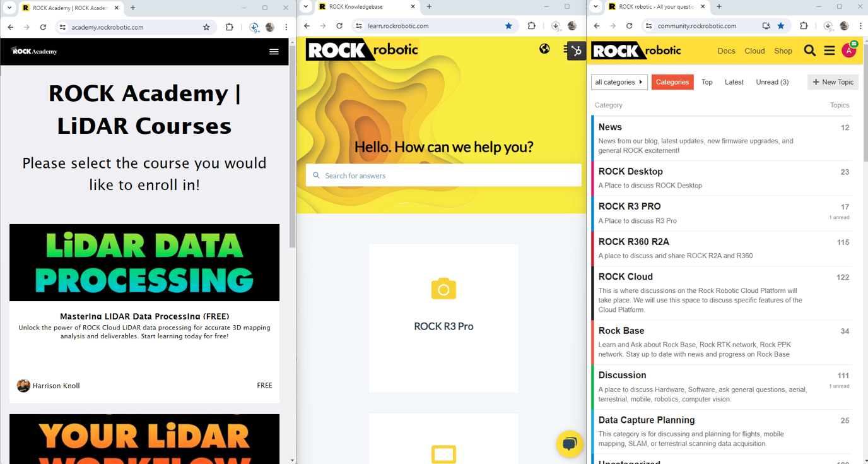Open the user avatar menu in community
The image size is (868, 464).
pos(848,51)
